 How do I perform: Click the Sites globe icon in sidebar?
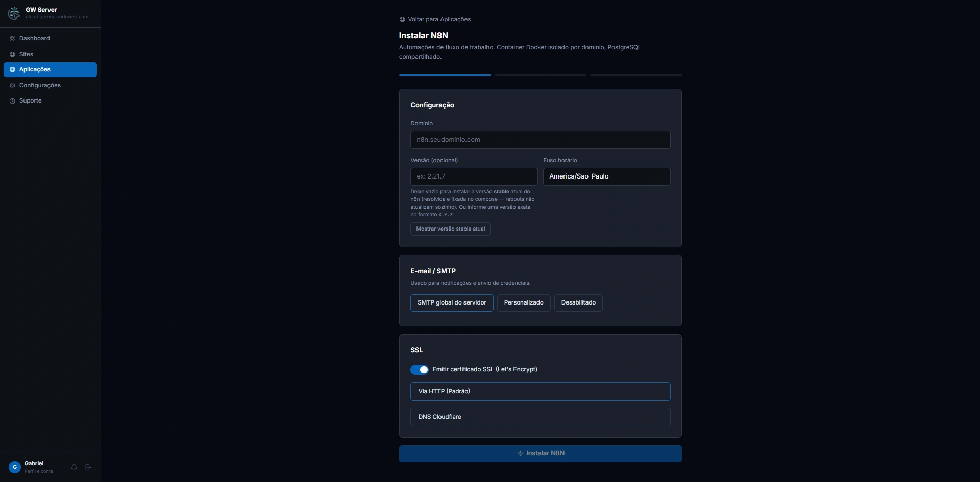pos(12,54)
